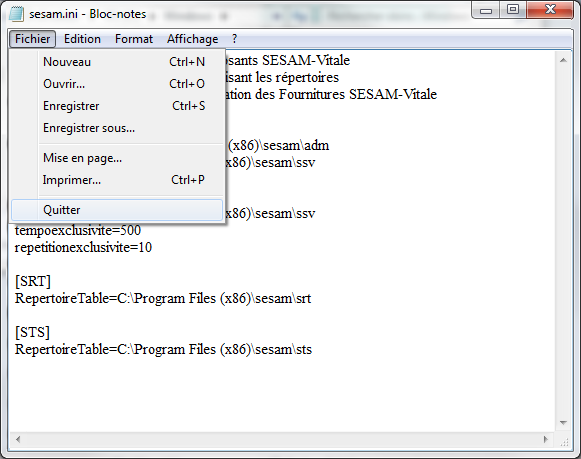This screenshot has width=581, height=459.
Task: Select Enregistrer sous... menu entry
Action: coord(117,128)
